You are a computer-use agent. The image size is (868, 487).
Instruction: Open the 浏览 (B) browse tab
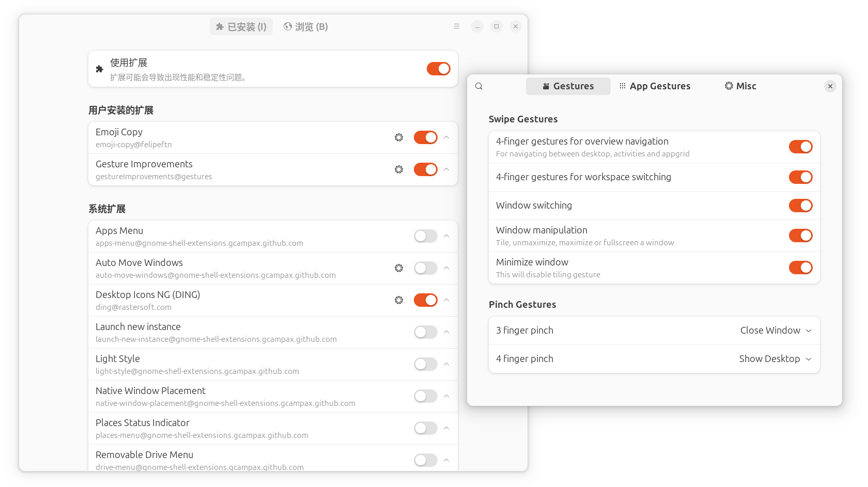click(x=306, y=27)
